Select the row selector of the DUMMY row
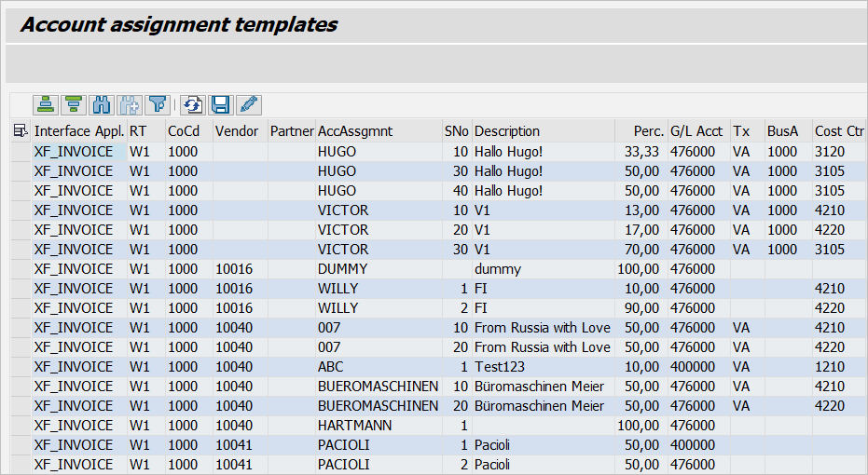This screenshot has width=868, height=475. tap(21, 269)
